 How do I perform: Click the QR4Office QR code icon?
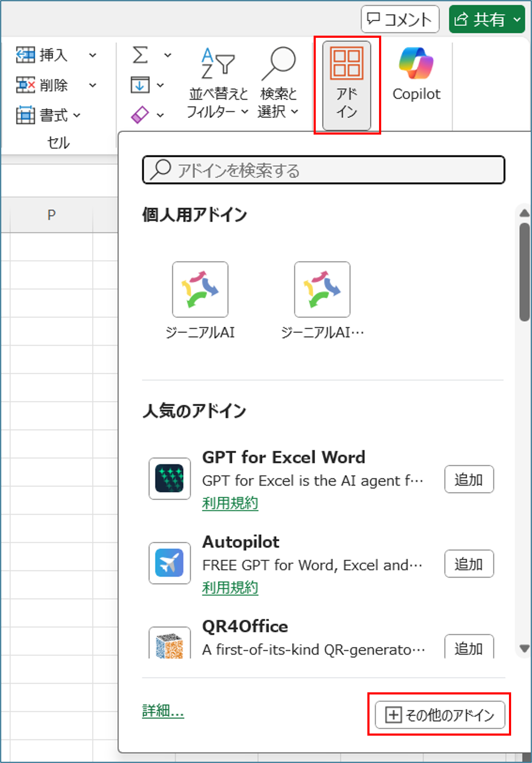169,643
